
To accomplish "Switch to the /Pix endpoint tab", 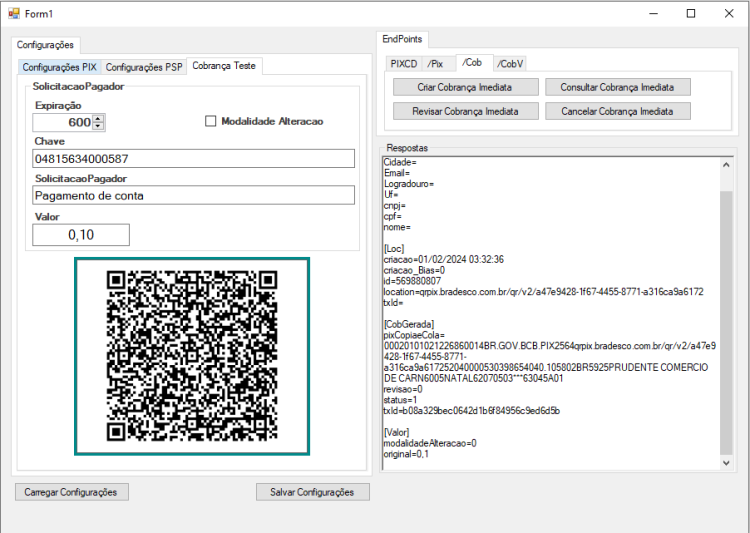I will click(x=435, y=64).
